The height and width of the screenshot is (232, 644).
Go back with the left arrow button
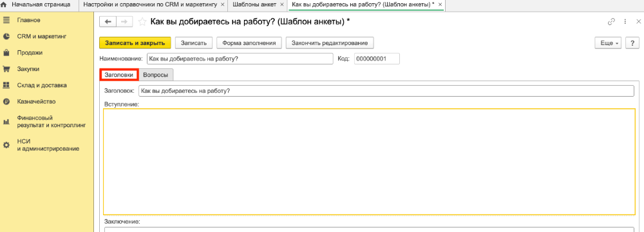point(108,21)
